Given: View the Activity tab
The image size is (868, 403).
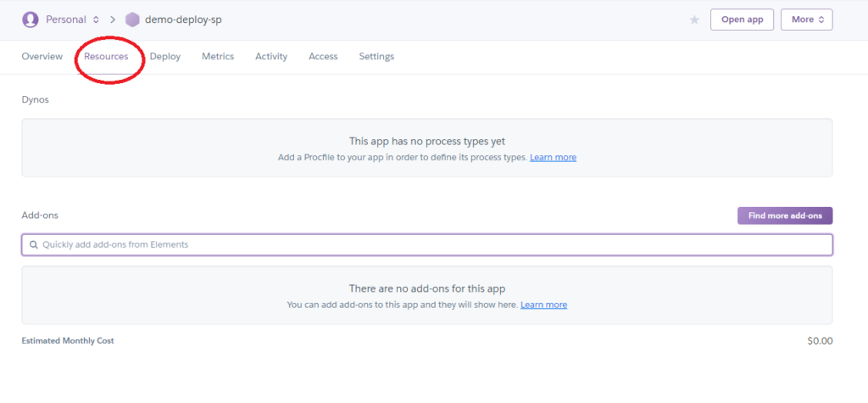Looking at the screenshot, I should click(271, 56).
